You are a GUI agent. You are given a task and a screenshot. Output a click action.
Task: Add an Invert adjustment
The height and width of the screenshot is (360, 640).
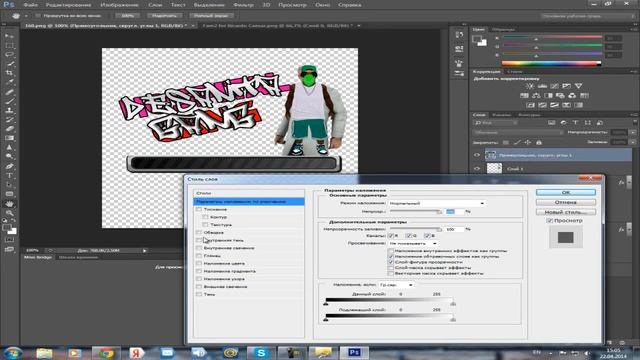click(x=530, y=105)
